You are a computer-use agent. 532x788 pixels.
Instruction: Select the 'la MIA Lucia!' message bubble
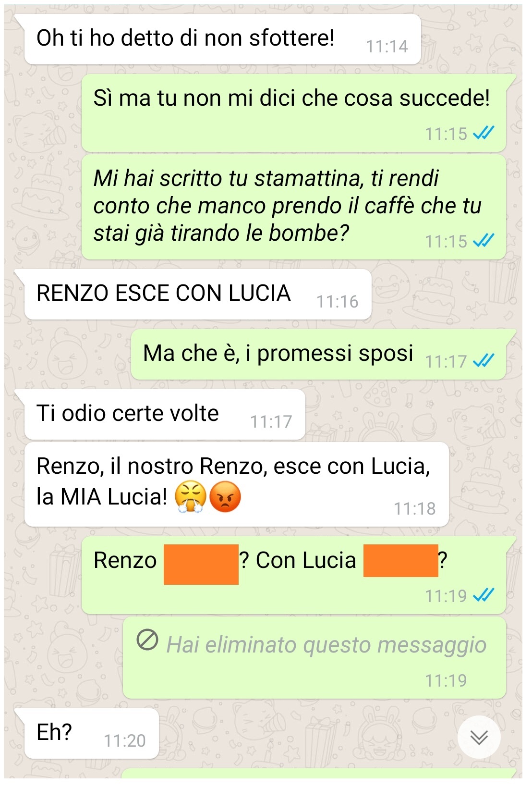click(236, 484)
